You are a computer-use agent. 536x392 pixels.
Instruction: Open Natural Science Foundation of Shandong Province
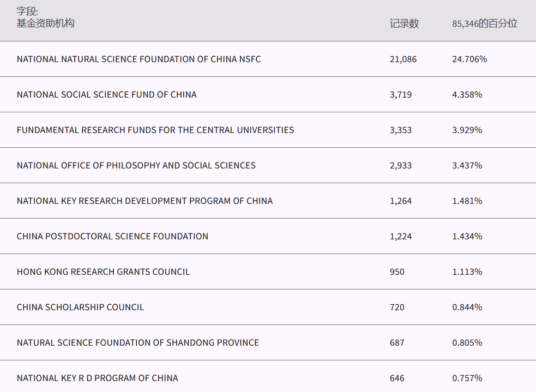click(x=137, y=342)
